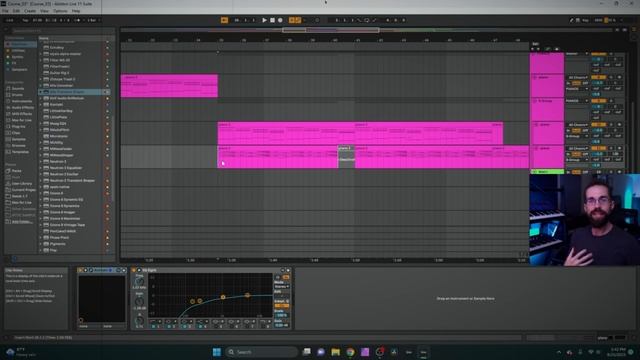Click the EQ Eight Q knob
The width and height of the screenshot is (640, 360).
pyautogui.click(x=139, y=321)
